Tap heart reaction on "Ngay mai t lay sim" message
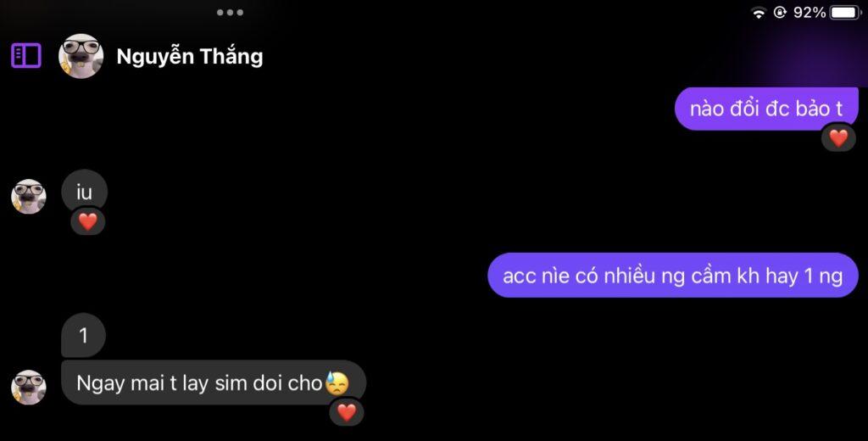Image resolution: width=868 pixels, height=441 pixels. (347, 411)
